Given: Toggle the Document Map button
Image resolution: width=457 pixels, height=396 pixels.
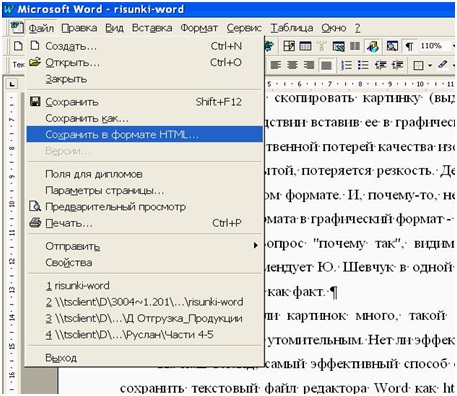Looking at the screenshot, I should click(392, 46).
